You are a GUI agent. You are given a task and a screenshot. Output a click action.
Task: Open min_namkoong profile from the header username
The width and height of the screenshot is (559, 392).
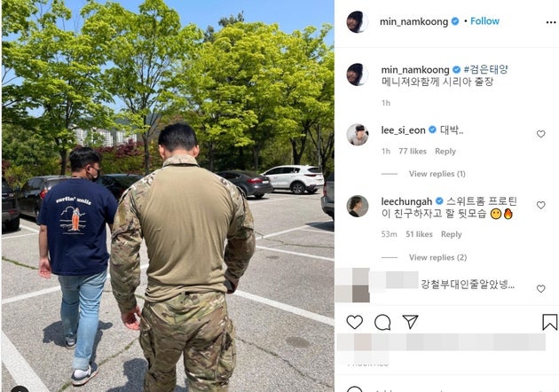point(413,22)
